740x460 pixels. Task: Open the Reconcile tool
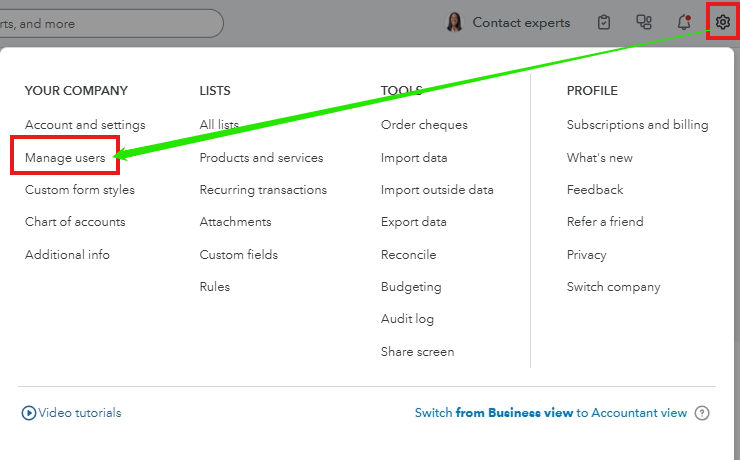pyautogui.click(x=408, y=255)
